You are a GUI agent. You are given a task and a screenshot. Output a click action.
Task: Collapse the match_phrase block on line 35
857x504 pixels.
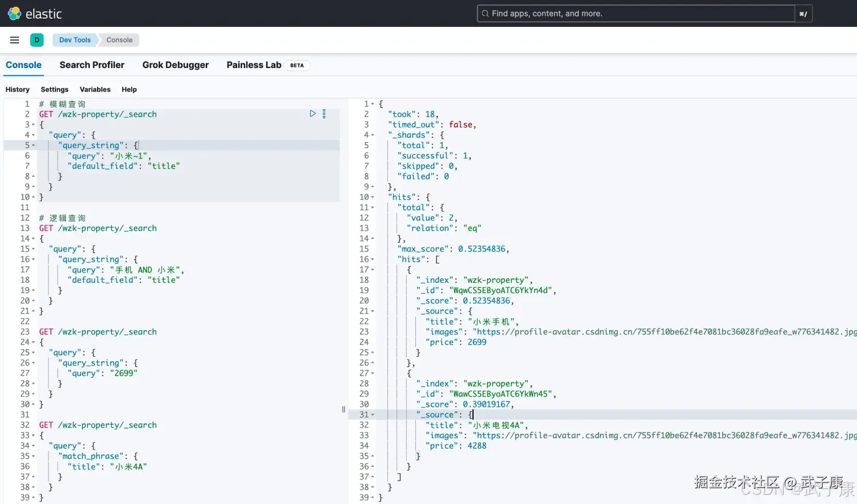(x=32, y=456)
